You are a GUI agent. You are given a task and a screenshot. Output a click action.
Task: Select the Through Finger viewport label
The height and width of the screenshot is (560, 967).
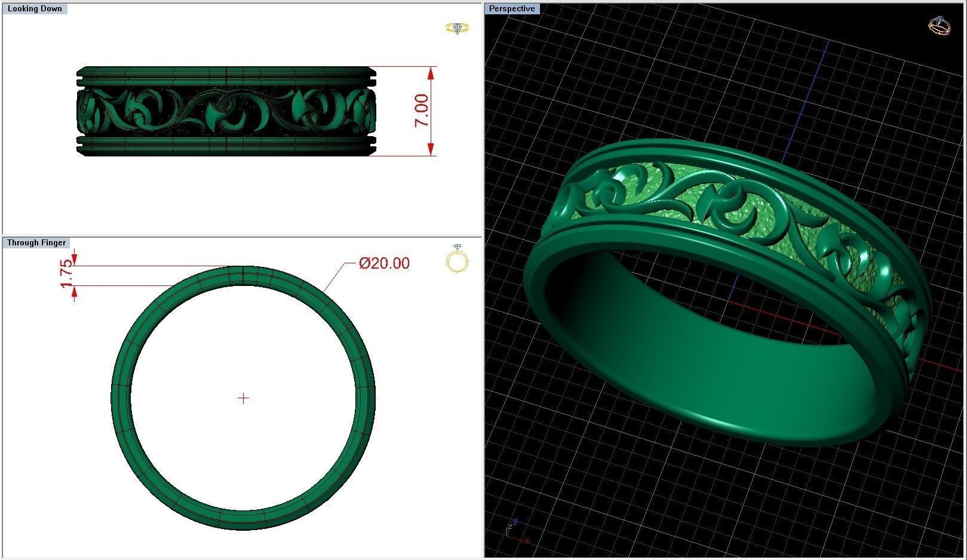[36, 243]
